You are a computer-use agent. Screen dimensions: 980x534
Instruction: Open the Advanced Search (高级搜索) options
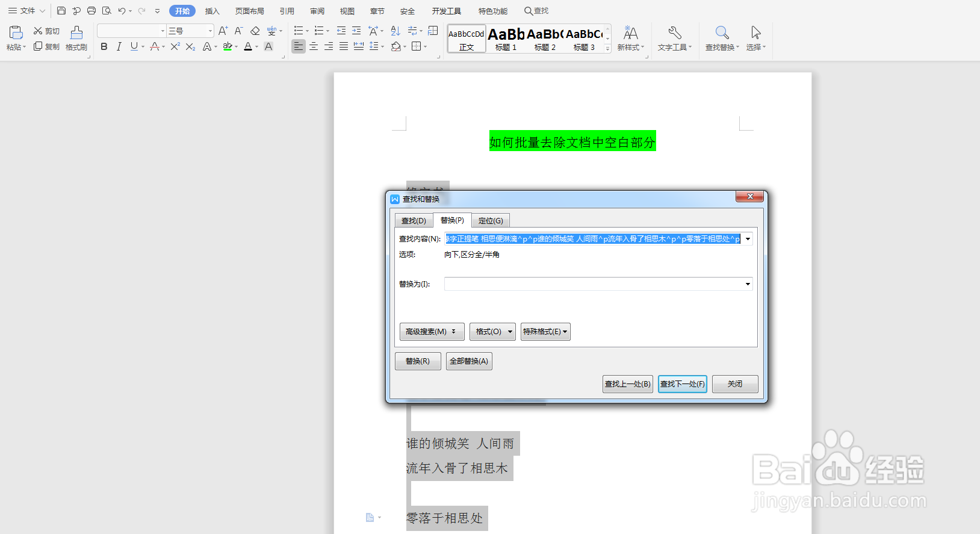click(432, 332)
